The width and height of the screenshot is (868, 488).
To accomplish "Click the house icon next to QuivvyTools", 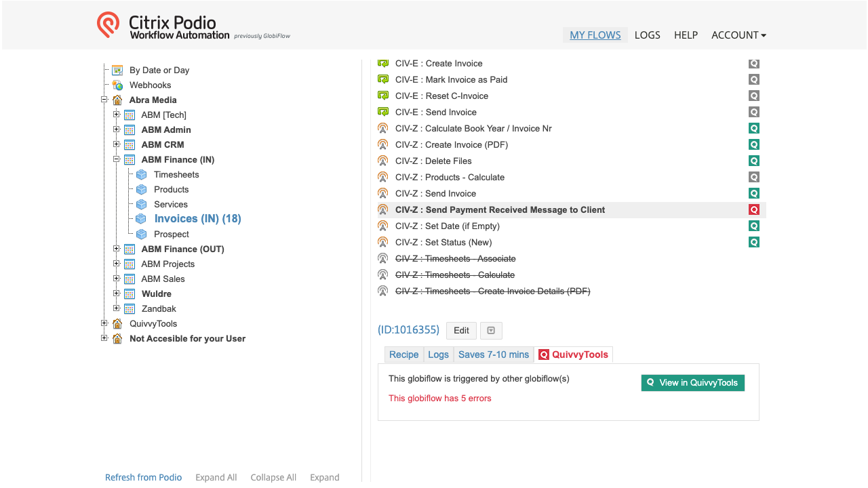I will click(117, 323).
